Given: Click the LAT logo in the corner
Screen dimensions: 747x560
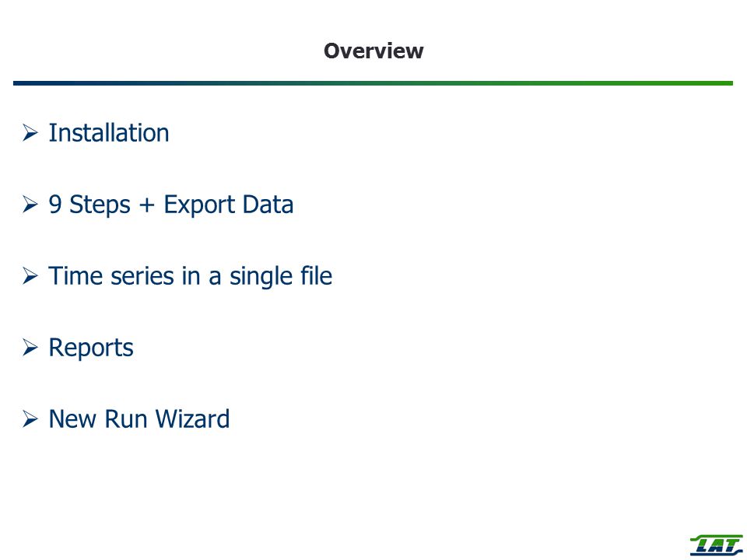Looking at the screenshot, I should [717, 544].
